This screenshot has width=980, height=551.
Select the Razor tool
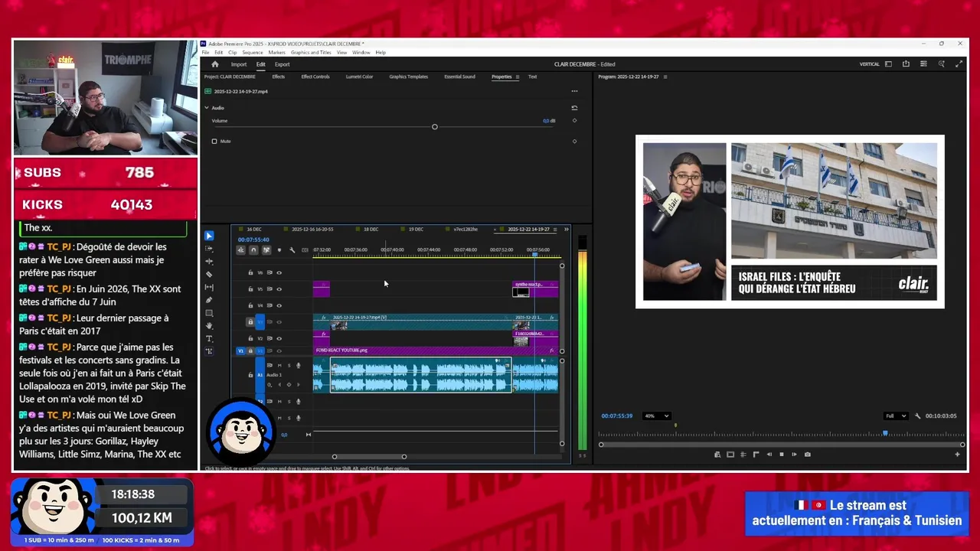pyautogui.click(x=209, y=275)
